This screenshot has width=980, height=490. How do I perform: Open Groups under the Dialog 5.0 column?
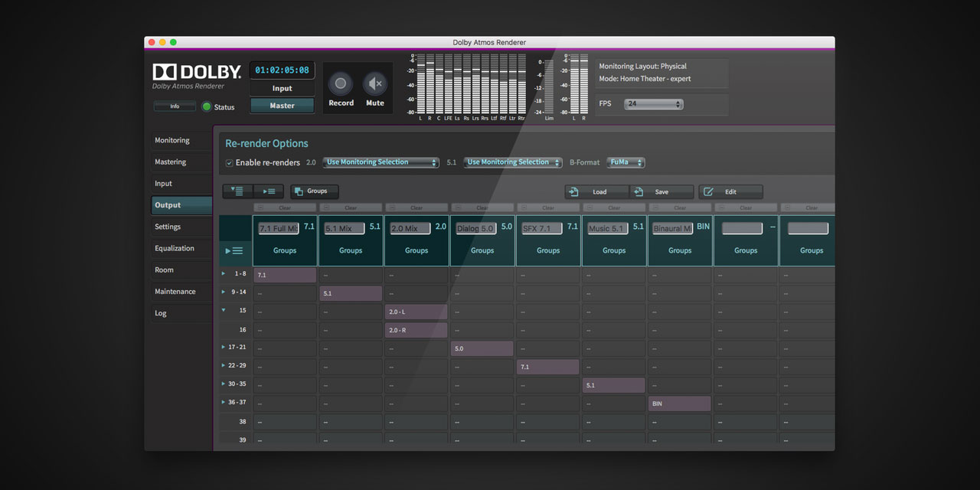[x=482, y=250]
